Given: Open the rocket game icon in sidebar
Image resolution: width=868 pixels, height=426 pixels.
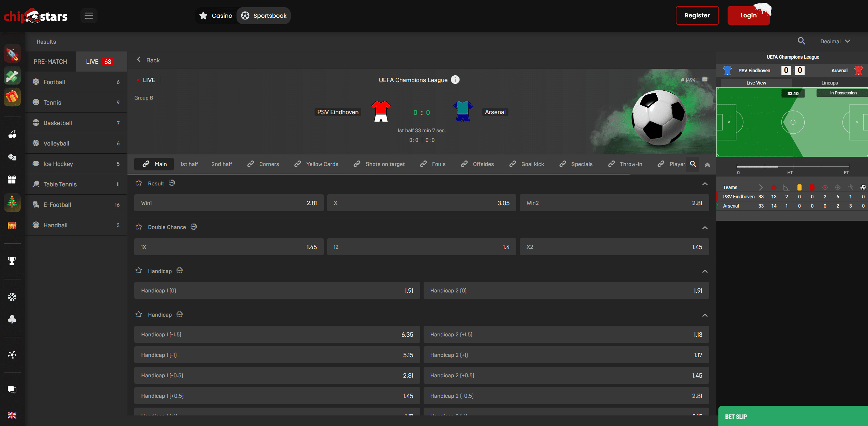Looking at the screenshot, I should click(x=12, y=54).
